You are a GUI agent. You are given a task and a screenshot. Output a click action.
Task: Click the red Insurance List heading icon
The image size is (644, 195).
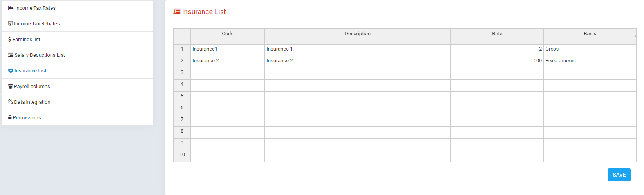click(177, 12)
